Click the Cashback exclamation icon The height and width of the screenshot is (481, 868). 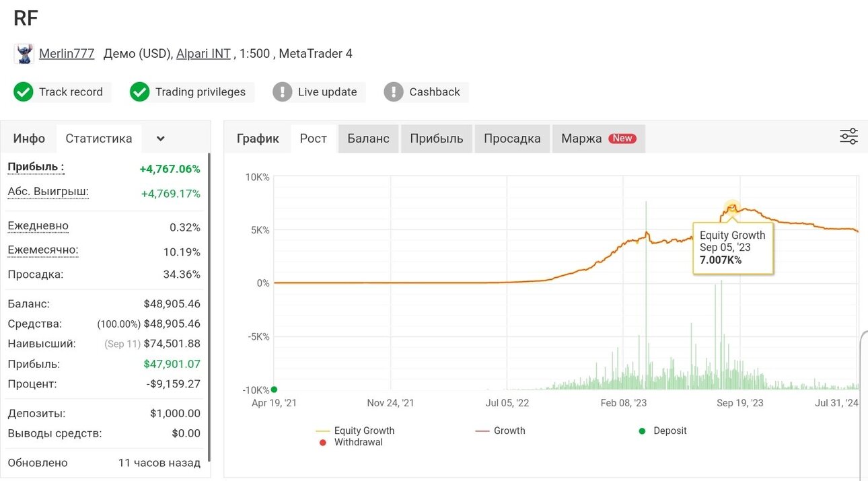394,92
